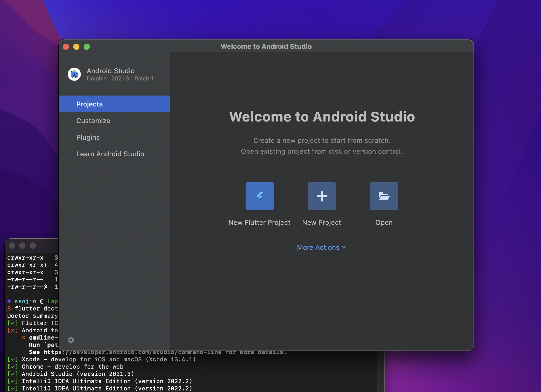This screenshot has width=541, height=392.
Task: Switch to the Customize tab
Action: 93,121
